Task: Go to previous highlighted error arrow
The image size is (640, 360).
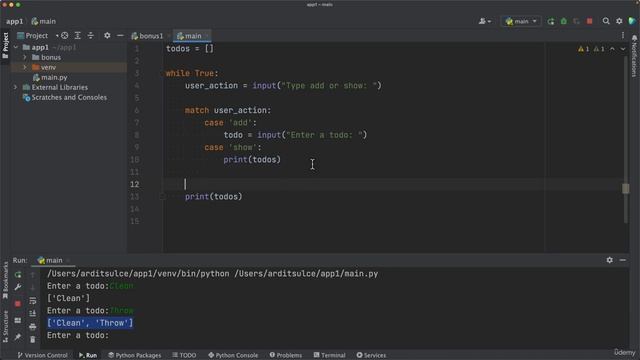Action: coord(612,49)
